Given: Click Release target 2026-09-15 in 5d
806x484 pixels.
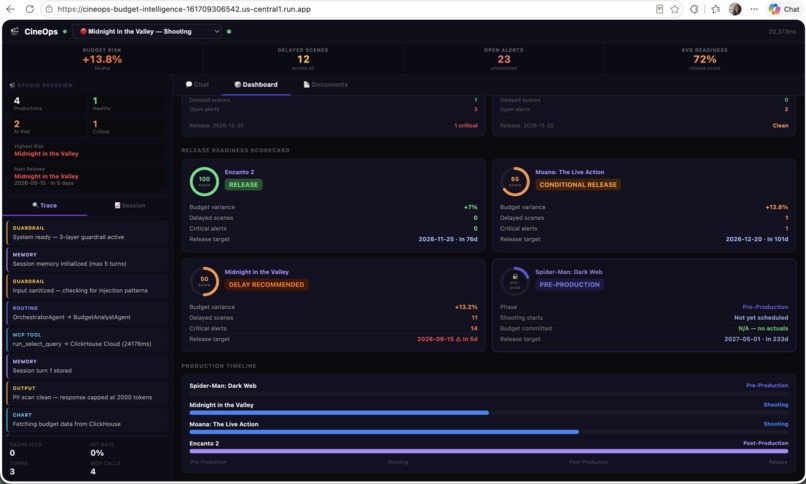Looking at the screenshot, I should [447, 340].
